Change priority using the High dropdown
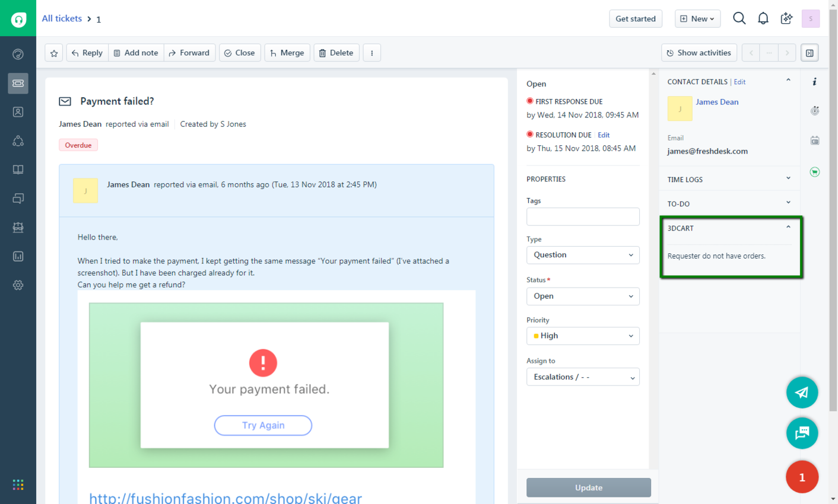The image size is (838, 504). click(583, 336)
